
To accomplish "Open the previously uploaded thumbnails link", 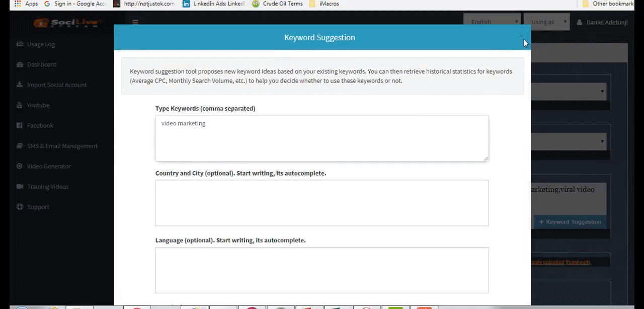I will (560, 262).
